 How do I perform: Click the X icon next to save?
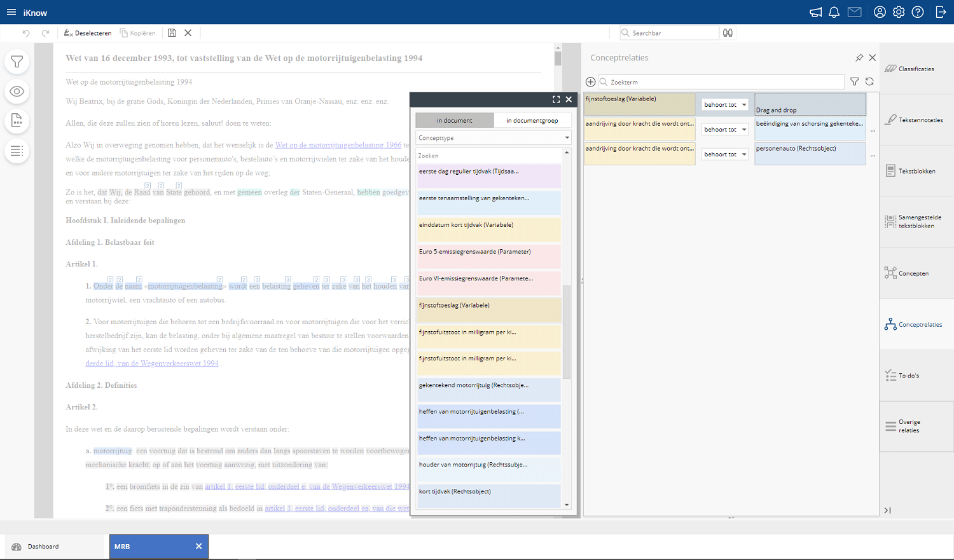click(188, 33)
